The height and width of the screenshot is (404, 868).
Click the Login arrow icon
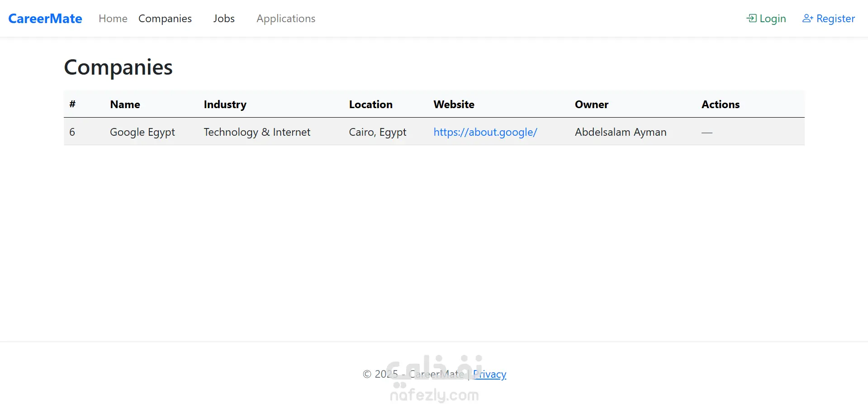coord(751,19)
